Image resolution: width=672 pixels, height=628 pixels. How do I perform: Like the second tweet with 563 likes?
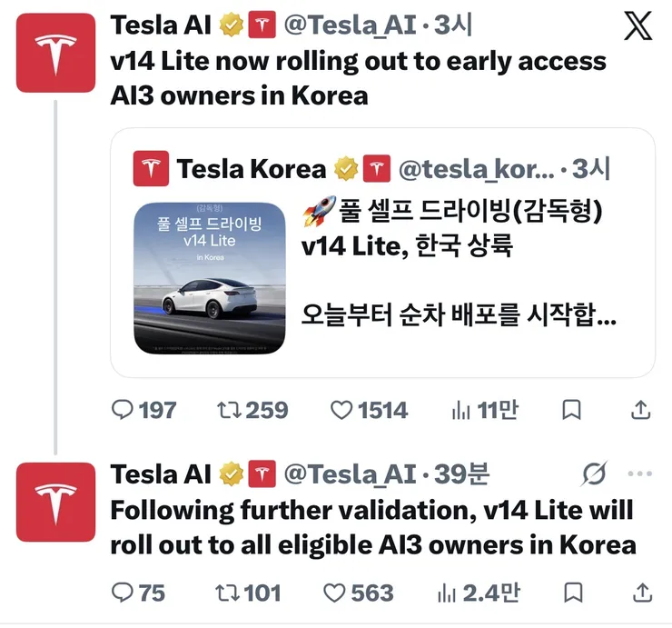[x=359, y=593]
